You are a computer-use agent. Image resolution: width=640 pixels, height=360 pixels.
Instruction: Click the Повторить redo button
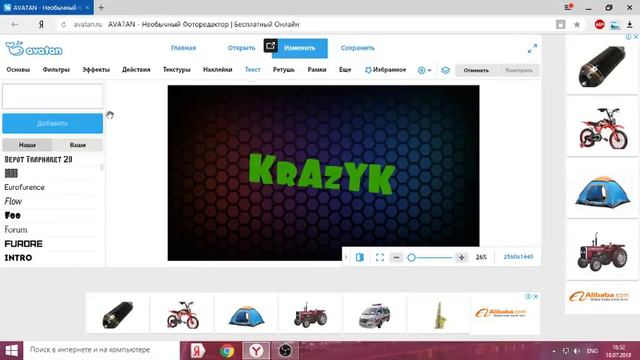coord(518,70)
